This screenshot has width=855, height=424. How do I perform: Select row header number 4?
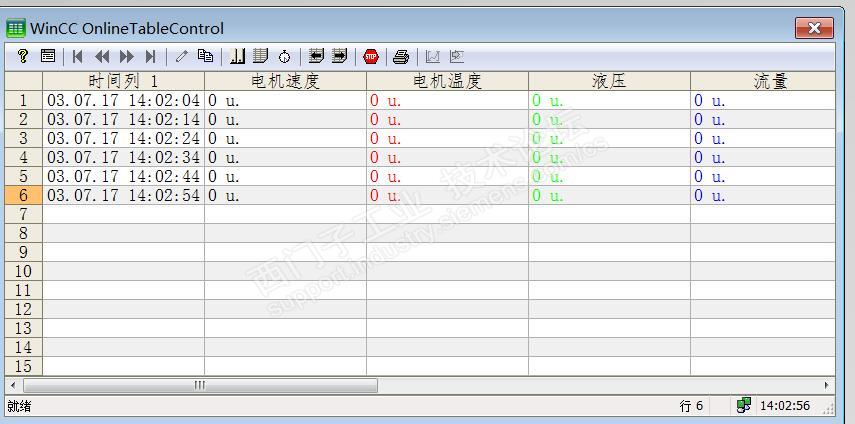coord(23,158)
